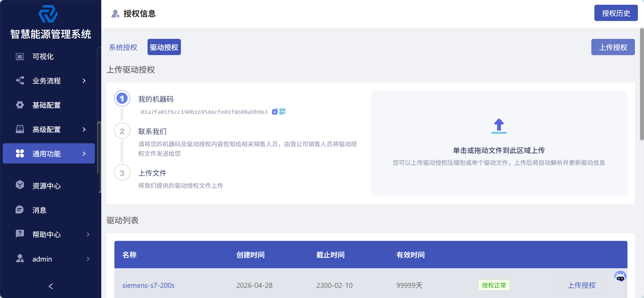The width and height of the screenshot is (644, 298).
Task: Click step 3 上传文件 title
Action: tap(153, 173)
